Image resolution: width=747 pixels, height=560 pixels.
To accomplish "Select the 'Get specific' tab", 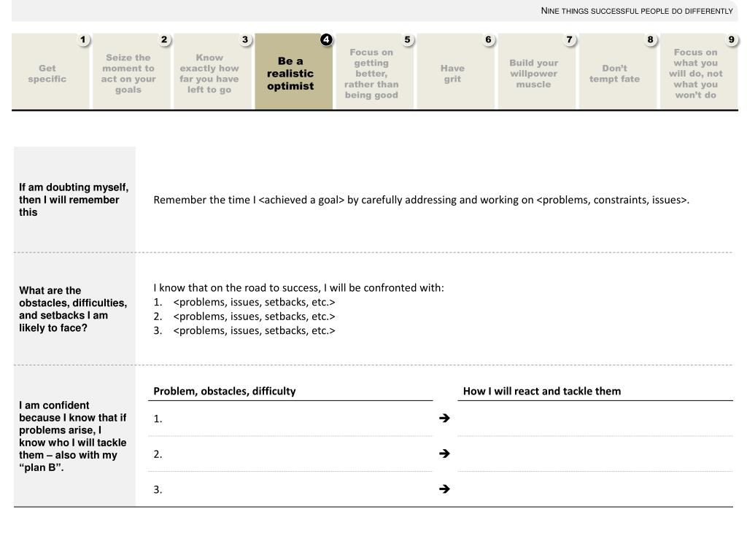I will click(x=50, y=71).
